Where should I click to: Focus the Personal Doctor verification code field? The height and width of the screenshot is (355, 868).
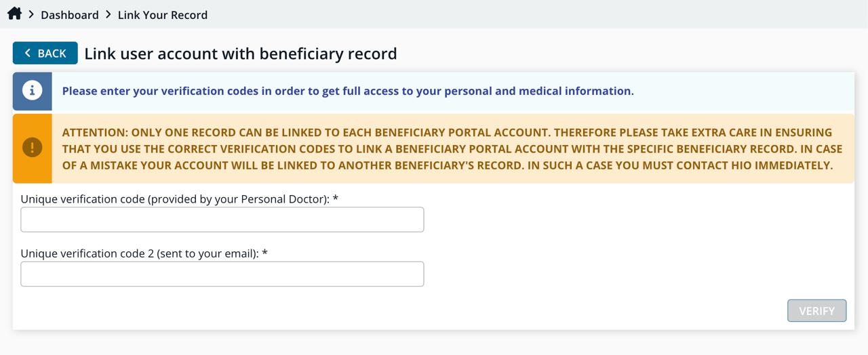pyautogui.click(x=222, y=220)
